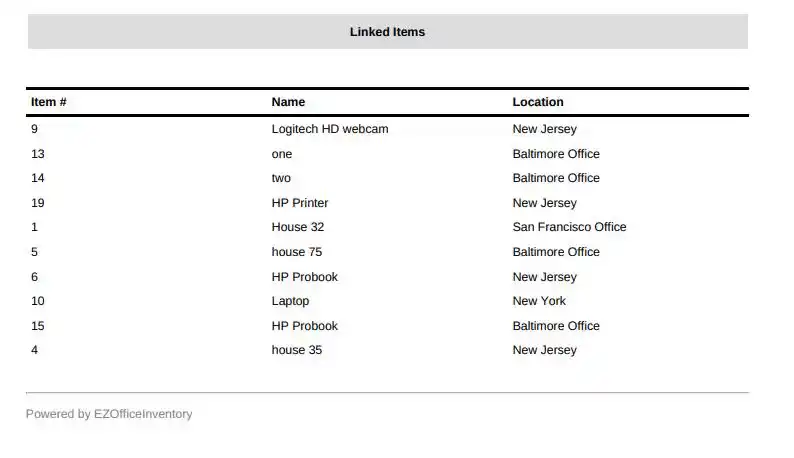Click item number 19 in the table

[38, 203]
